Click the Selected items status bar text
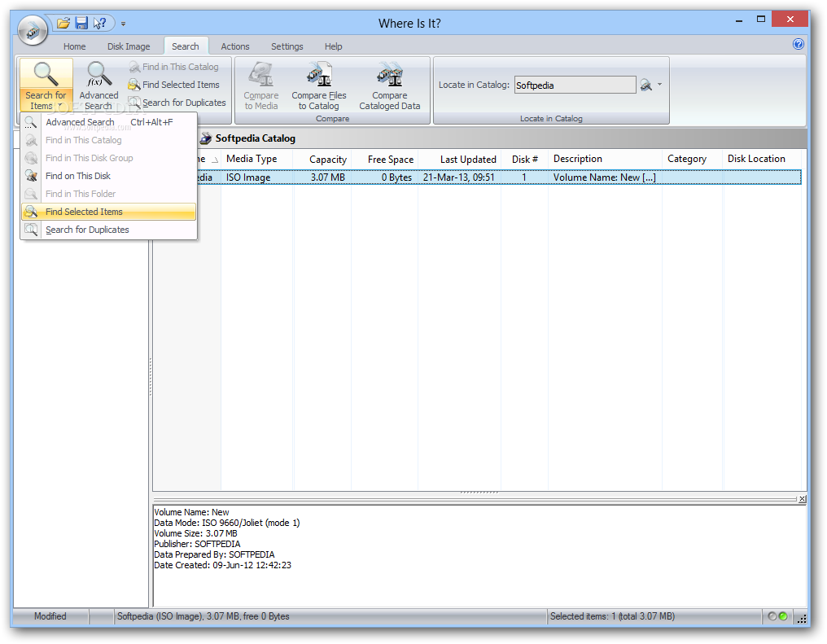Image resolution: width=827 pixels, height=644 pixels. coord(612,616)
